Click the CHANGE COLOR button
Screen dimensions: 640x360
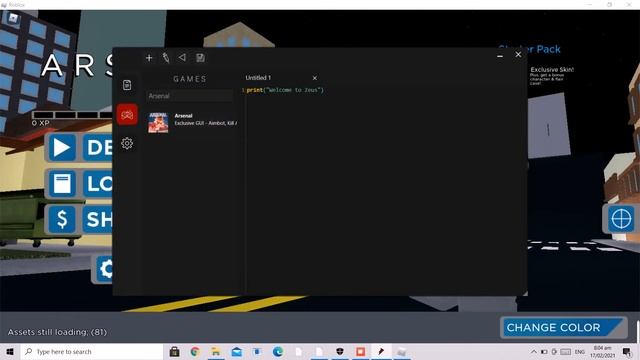[563, 327]
